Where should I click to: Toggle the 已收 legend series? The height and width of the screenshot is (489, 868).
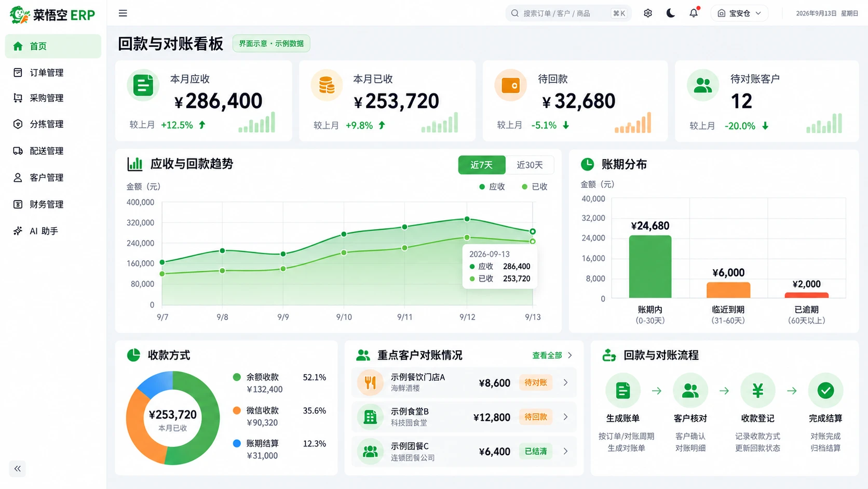(535, 187)
